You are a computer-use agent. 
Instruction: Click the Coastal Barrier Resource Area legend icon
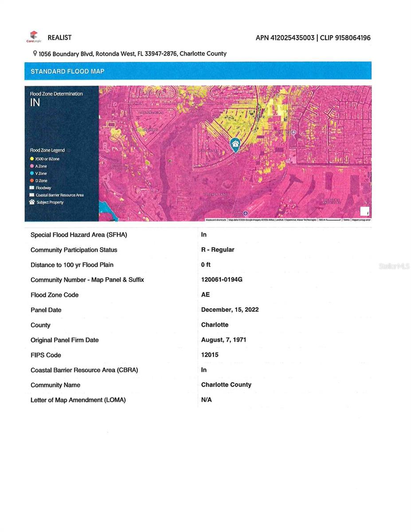[x=32, y=195]
